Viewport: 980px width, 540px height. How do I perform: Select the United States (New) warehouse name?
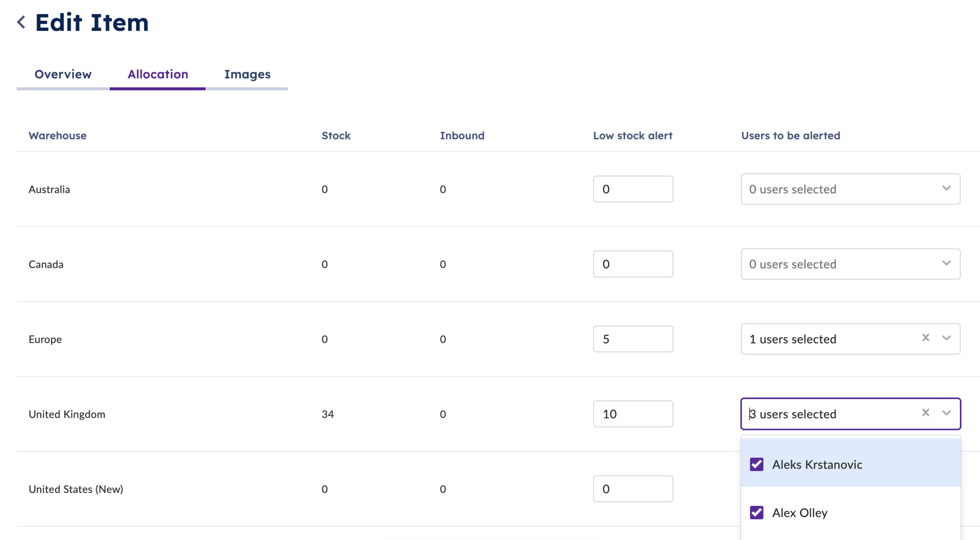point(76,489)
